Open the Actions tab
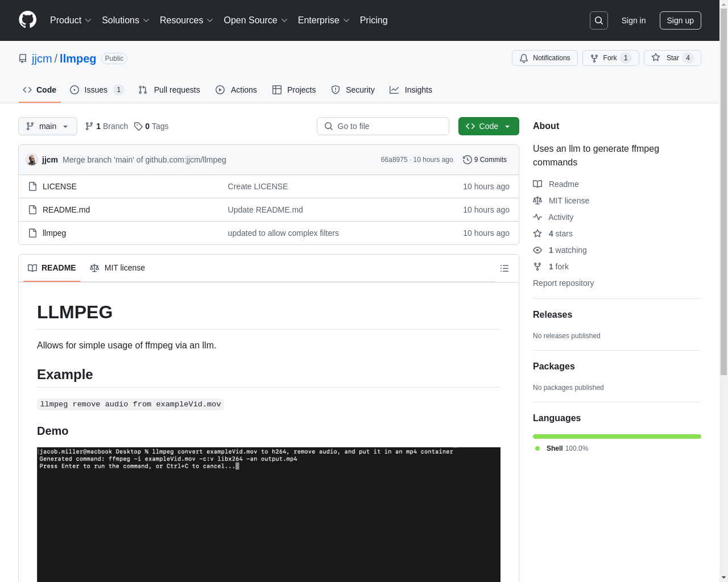 coord(236,90)
